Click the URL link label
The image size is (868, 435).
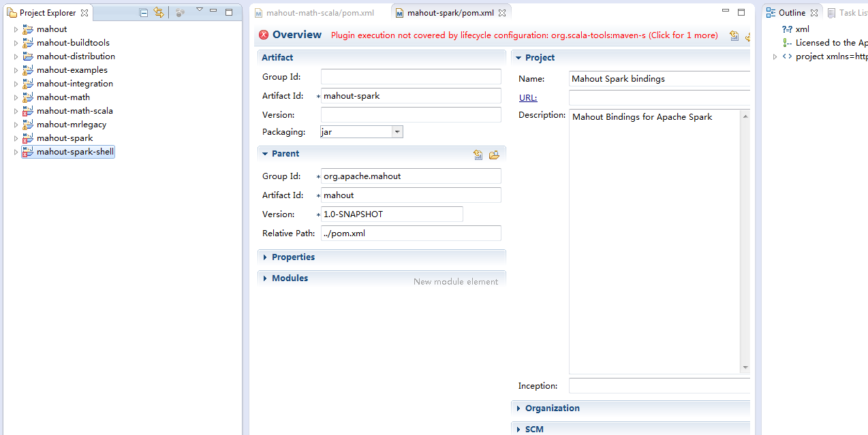(527, 98)
